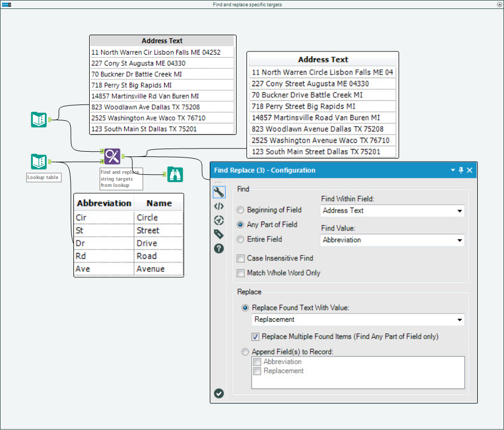The width and height of the screenshot is (504, 430).
Task: Click the container toggle arrow at top right
Action: (x=500, y=5)
